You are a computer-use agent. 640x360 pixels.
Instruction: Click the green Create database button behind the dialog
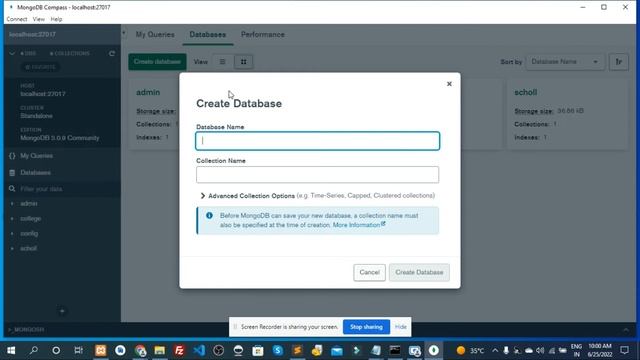(157, 62)
